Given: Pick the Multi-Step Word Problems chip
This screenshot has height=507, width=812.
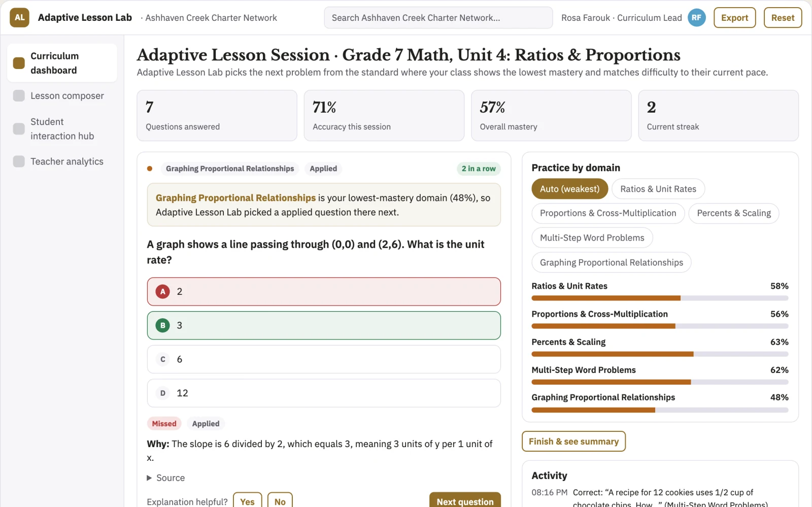Looking at the screenshot, I should point(592,238).
